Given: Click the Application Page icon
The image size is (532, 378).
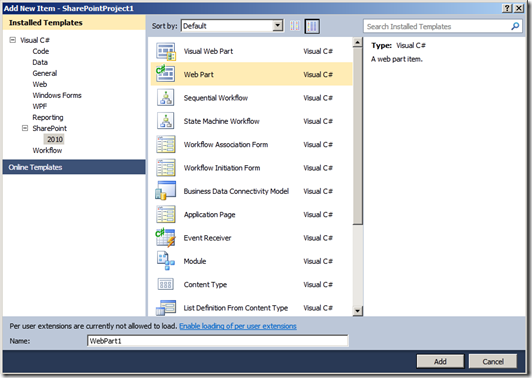Looking at the screenshot, I should pos(166,214).
